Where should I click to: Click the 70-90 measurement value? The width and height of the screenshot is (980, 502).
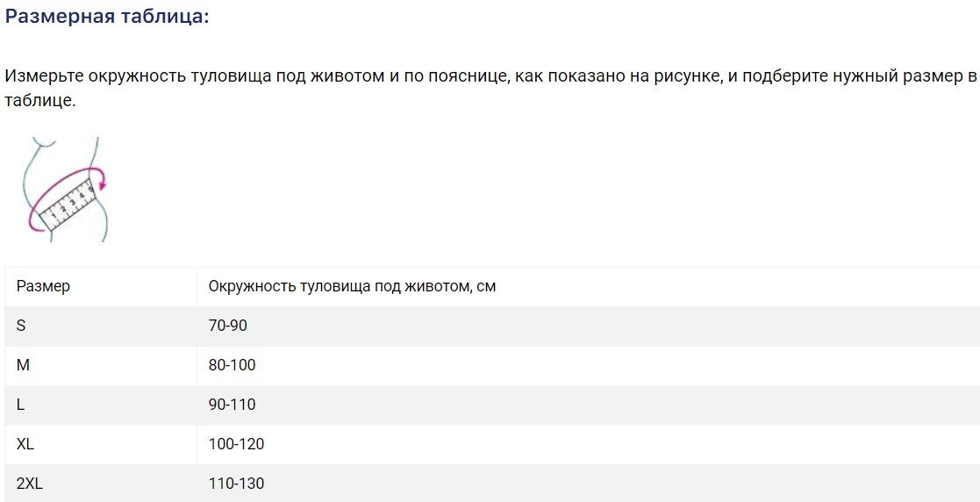(228, 326)
